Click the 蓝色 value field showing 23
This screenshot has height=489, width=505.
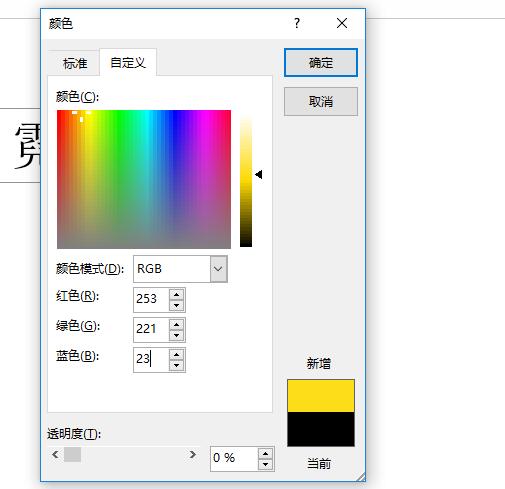[x=151, y=359]
